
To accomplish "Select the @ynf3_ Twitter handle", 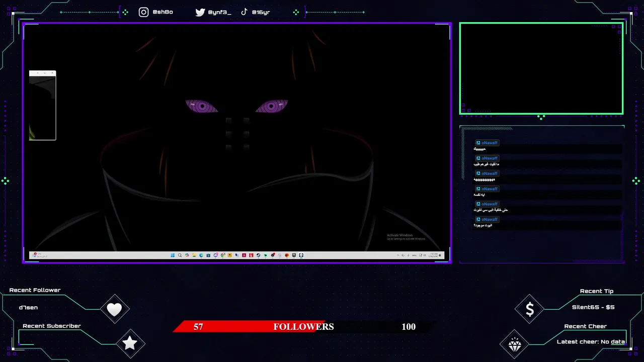I will [219, 12].
